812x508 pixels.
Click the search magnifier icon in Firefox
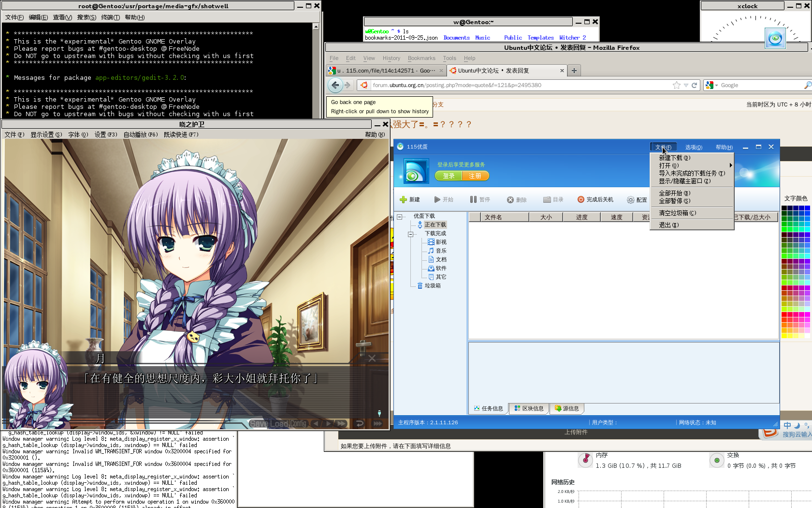tap(807, 85)
